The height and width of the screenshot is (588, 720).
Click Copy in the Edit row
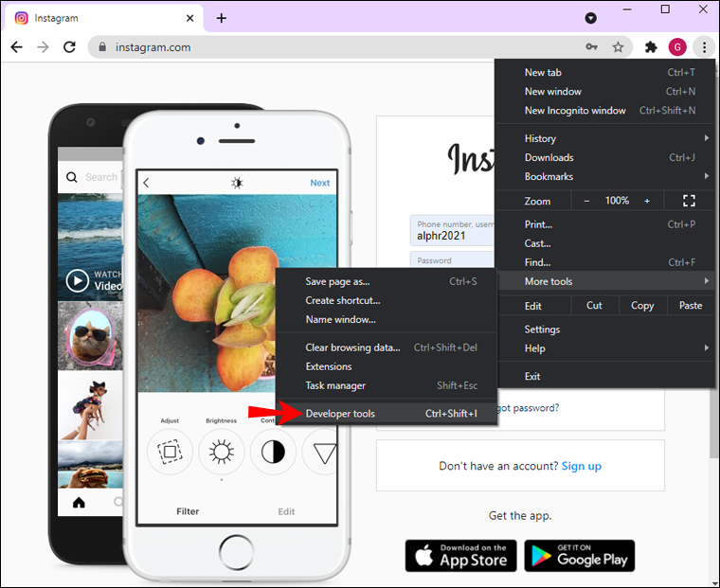click(x=642, y=305)
